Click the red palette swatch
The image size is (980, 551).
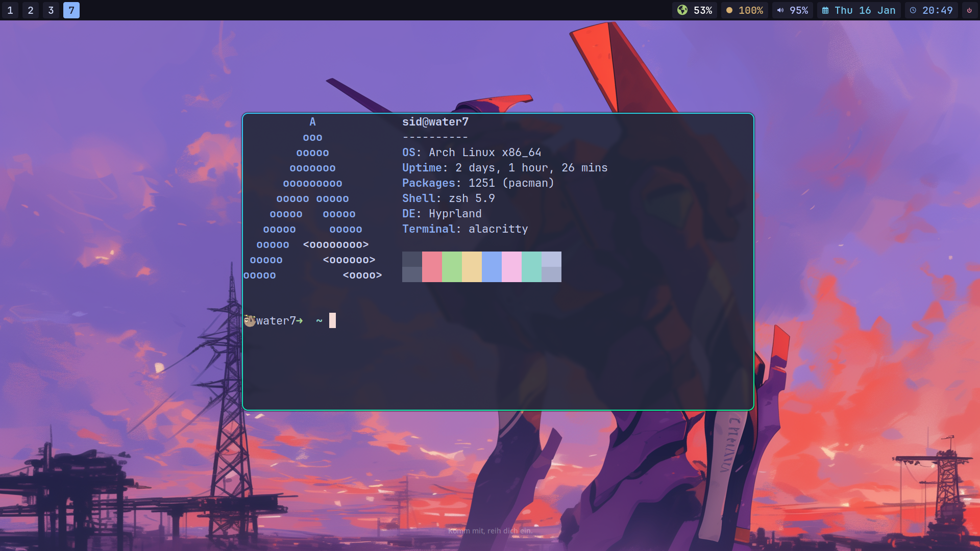click(x=432, y=267)
